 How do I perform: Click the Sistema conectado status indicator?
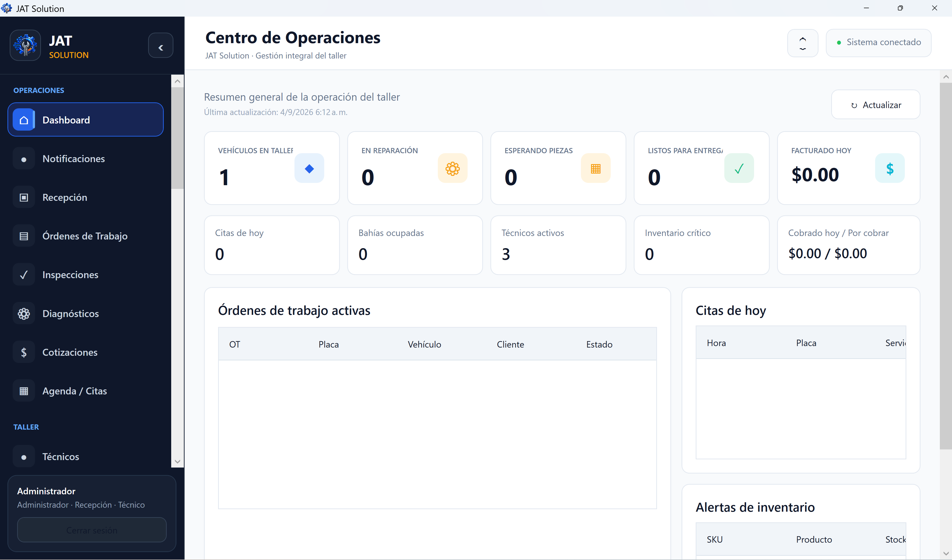(x=879, y=43)
